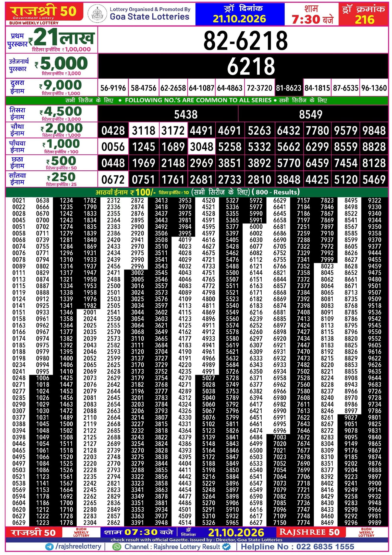Screen dimensions: 392x555
Task: Select first prize number 82-6218
Action: point(245,41)
